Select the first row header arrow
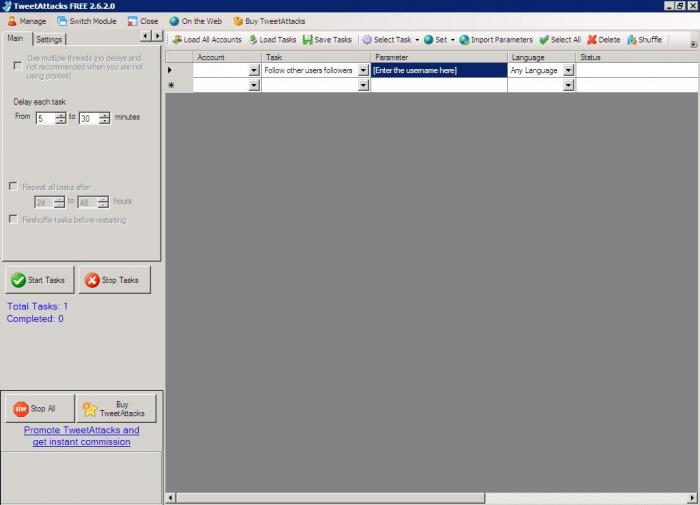 (x=179, y=71)
